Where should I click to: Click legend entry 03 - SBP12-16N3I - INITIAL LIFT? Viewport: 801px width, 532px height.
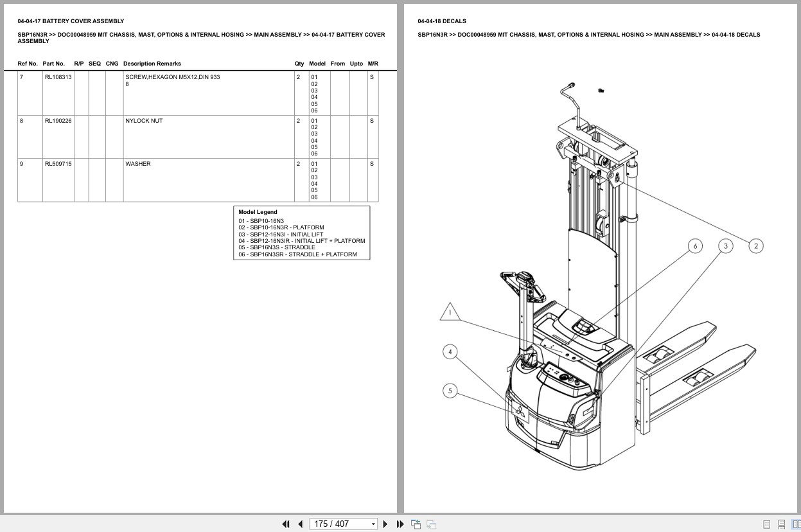point(281,235)
